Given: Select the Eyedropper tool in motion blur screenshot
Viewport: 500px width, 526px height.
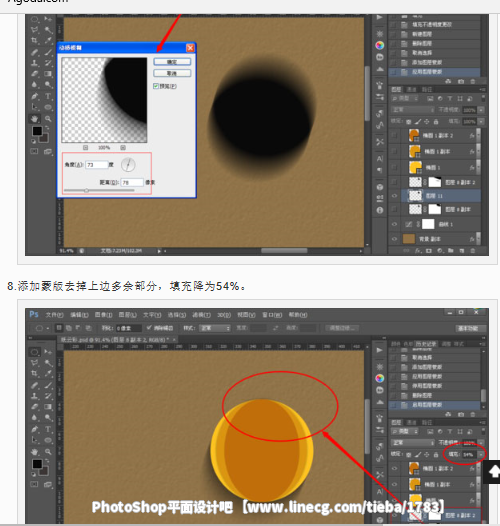Looking at the screenshot, I should (48, 41).
